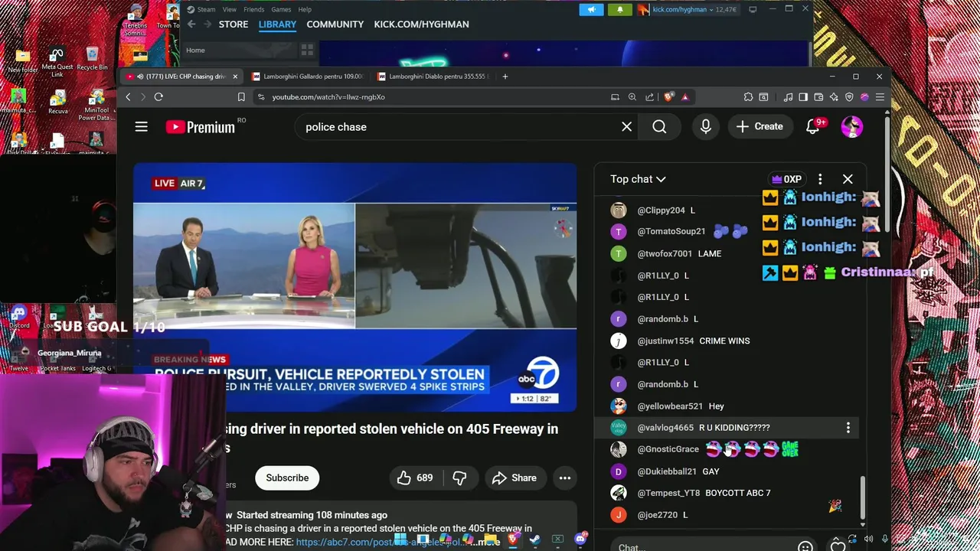980x551 pixels.
Task: Dislike the video
Action: [x=459, y=478]
